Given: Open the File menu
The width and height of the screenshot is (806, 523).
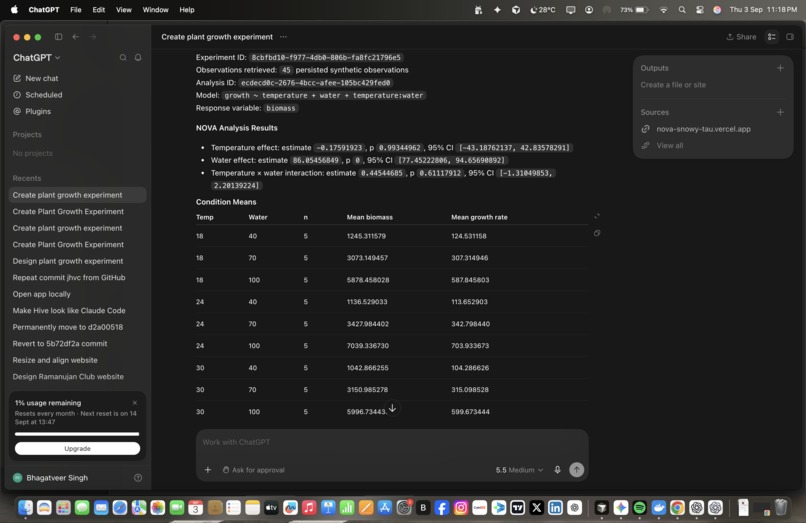Looking at the screenshot, I should pos(76,10).
